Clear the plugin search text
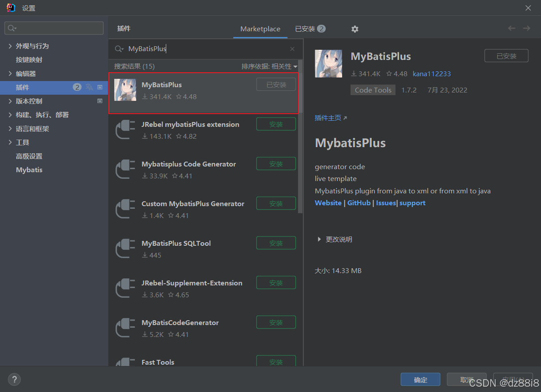 click(292, 49)
